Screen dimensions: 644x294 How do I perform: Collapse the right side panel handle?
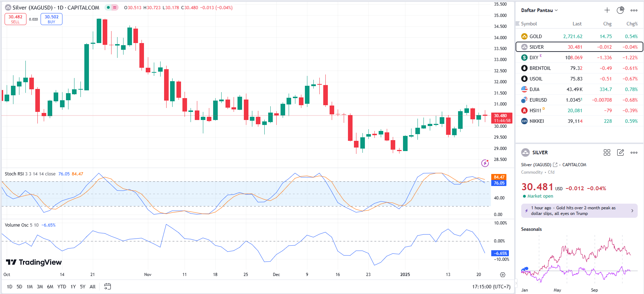(516, 283)
